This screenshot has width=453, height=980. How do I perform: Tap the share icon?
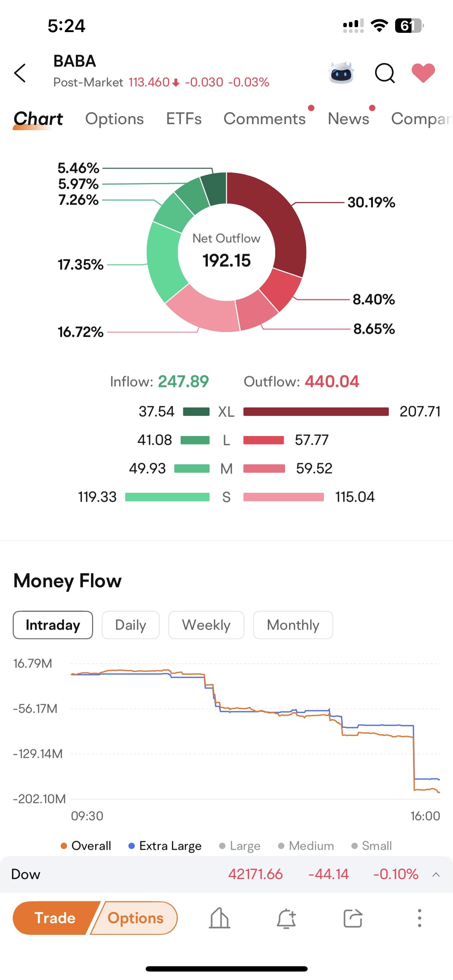click(x=352, y=918)
